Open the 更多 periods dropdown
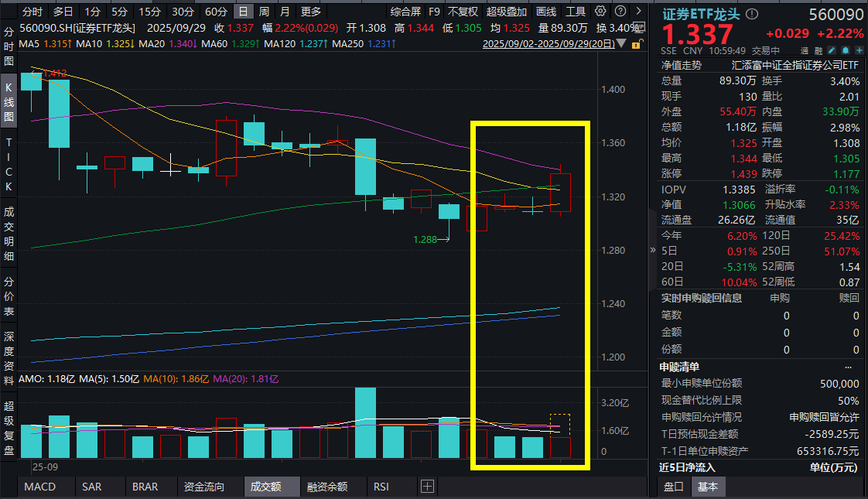Image resolution: width=868 pixels, height=499 pixels. tap(310, 12)
